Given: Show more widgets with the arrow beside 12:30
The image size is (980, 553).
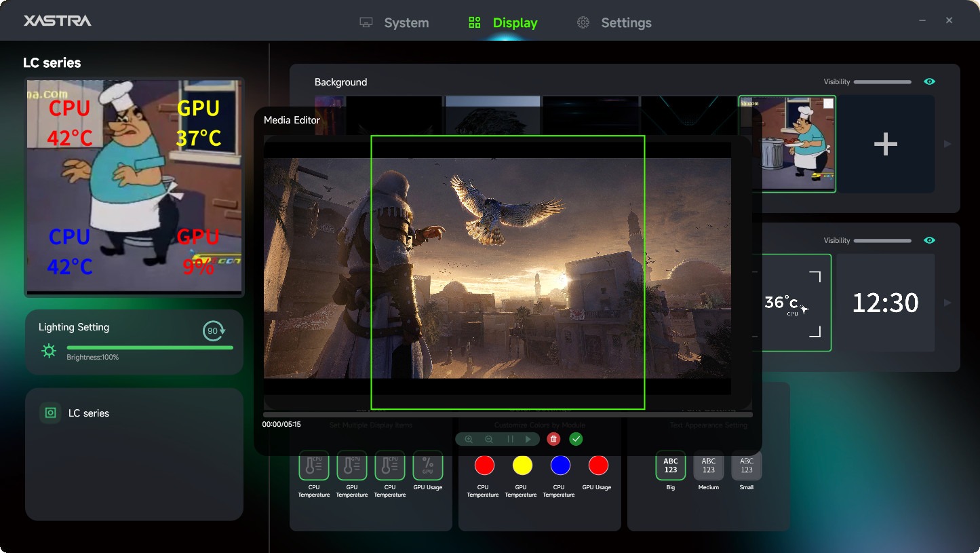Looking at the screenshot, I should (x=947, y=303).
